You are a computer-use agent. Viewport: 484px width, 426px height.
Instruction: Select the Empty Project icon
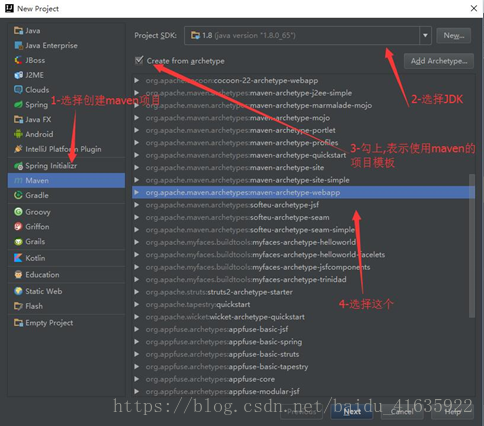pyautogui.click(x=18, y=323)
